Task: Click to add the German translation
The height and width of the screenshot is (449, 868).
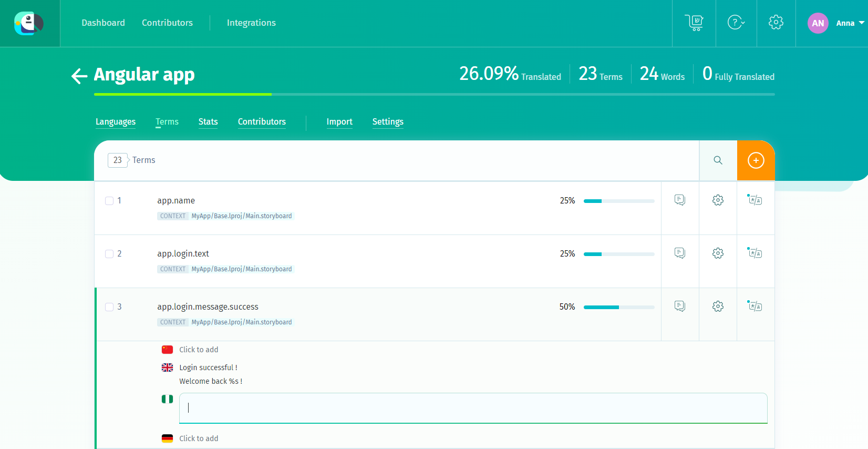Action: (199, 438)
